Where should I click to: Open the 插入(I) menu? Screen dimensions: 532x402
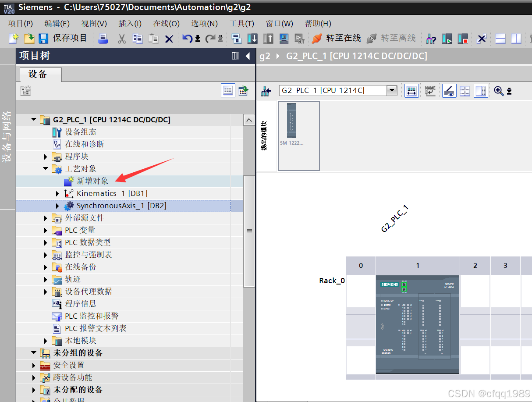(130, 24)
